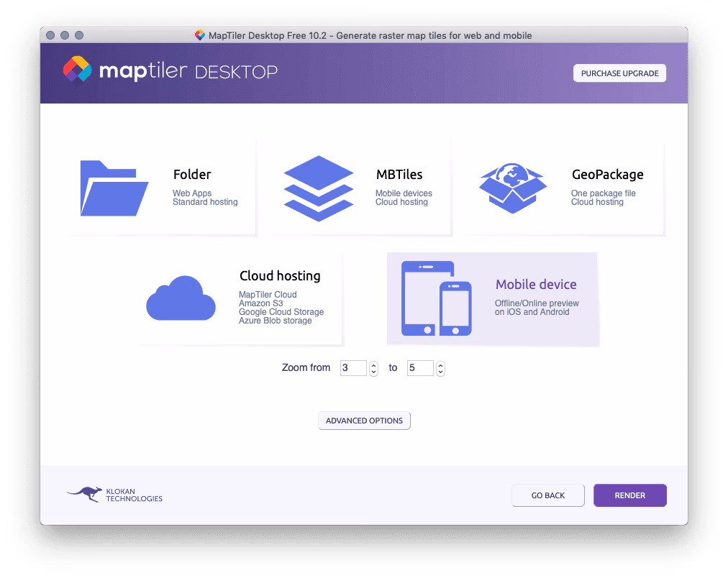Viewport: 728px width, 578px height.
Task: Open Advanced Options
Action: 364,421
